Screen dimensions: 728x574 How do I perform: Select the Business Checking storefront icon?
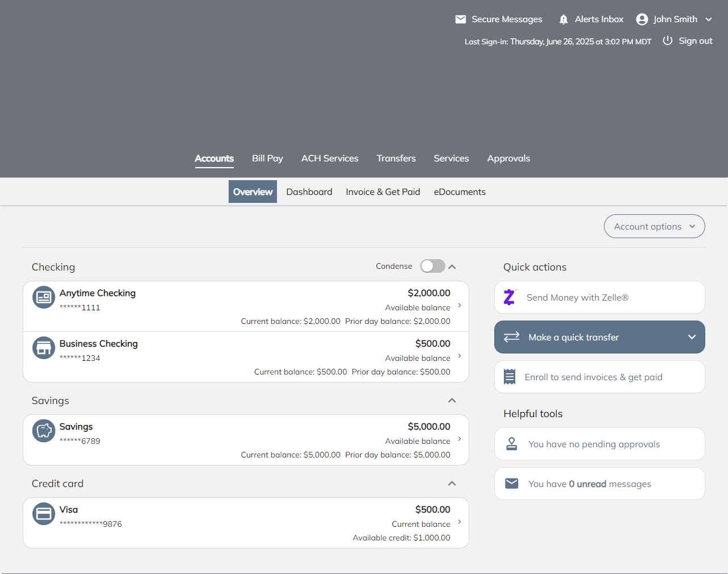pos(44,348)
